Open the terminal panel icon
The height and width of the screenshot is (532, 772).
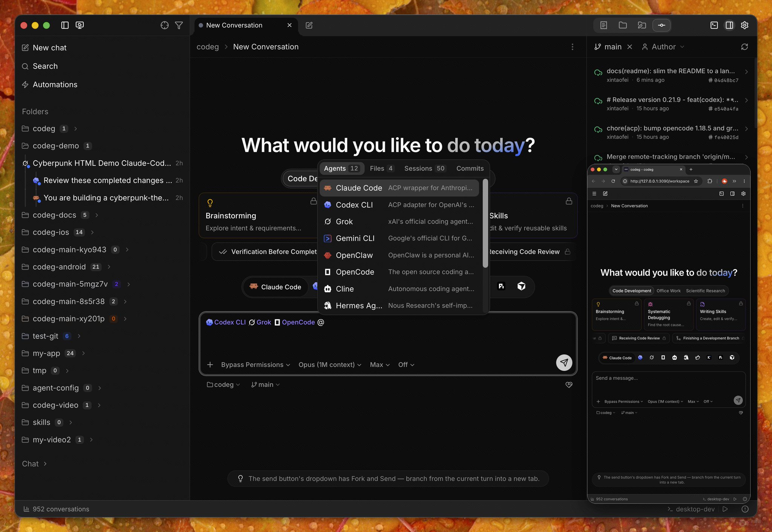714,25
